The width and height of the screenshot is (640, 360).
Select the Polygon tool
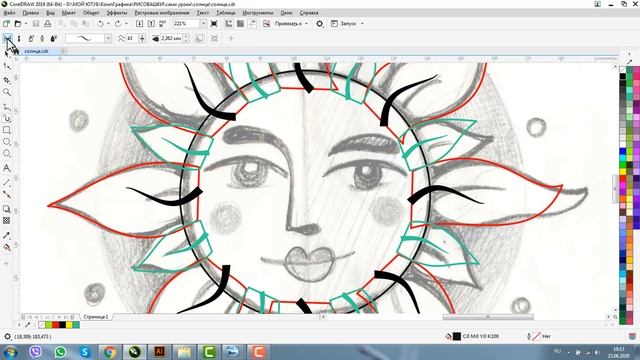coord(7,153)
